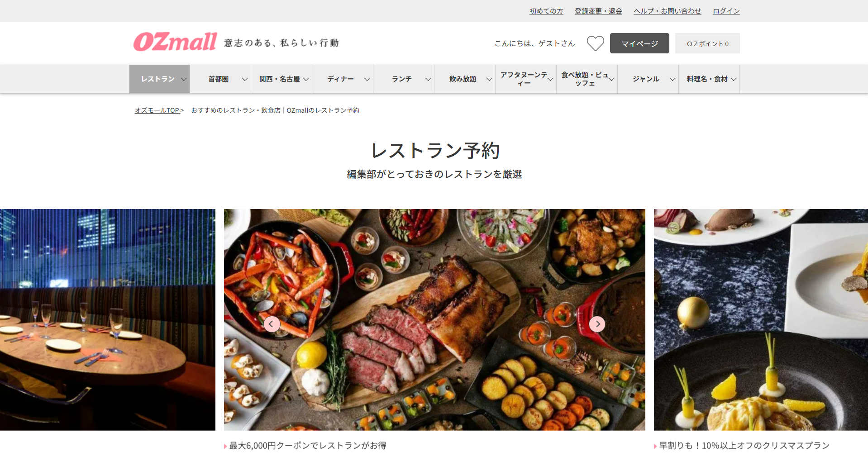Click the heart favorites icon
The width and height of the screenshot is (868, 466).
[595, 43]
